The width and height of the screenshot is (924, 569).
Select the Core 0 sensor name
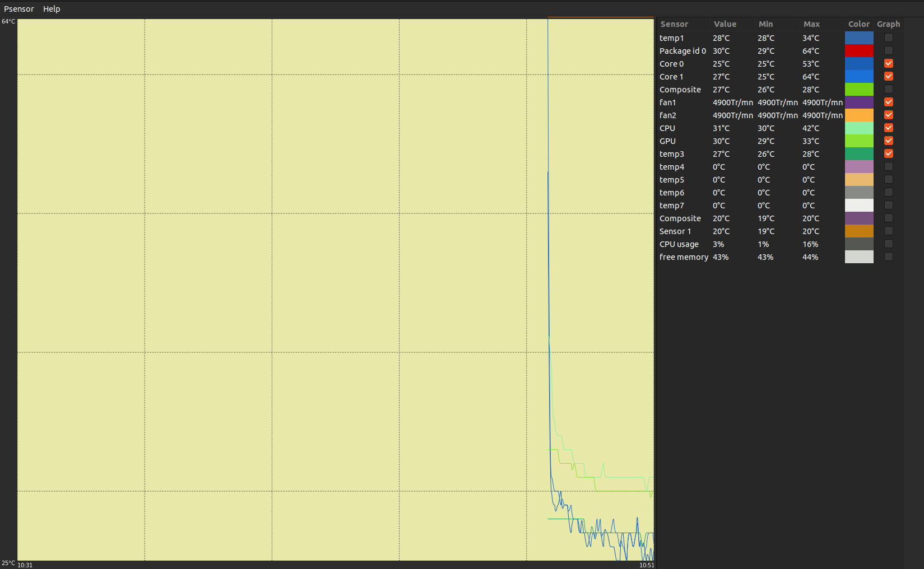pos(671,64)
